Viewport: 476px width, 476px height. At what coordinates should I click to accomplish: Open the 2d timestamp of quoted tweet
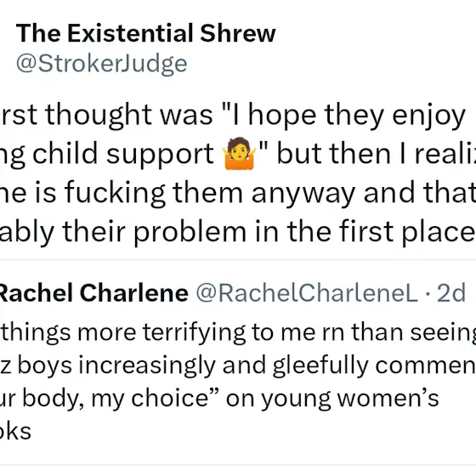coord(450,293)
